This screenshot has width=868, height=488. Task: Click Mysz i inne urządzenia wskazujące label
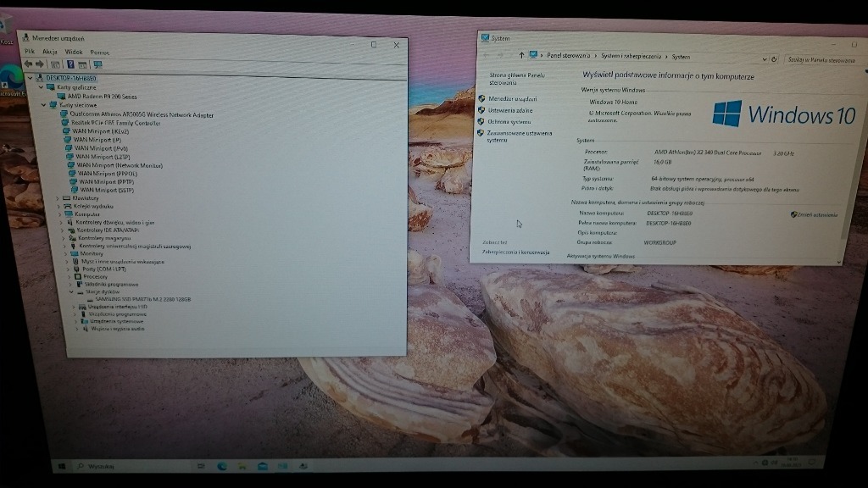122,261
